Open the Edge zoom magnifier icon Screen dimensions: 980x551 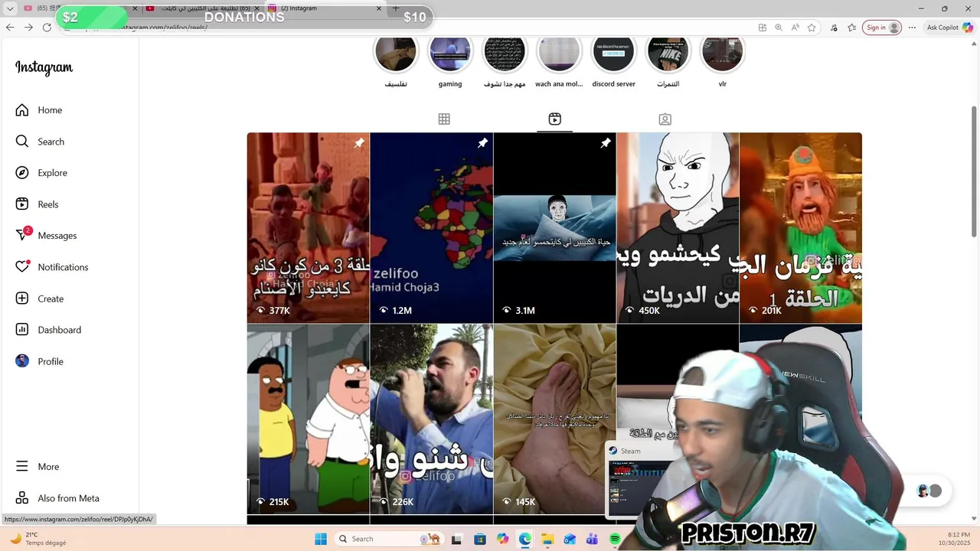(x=779, y=27)
